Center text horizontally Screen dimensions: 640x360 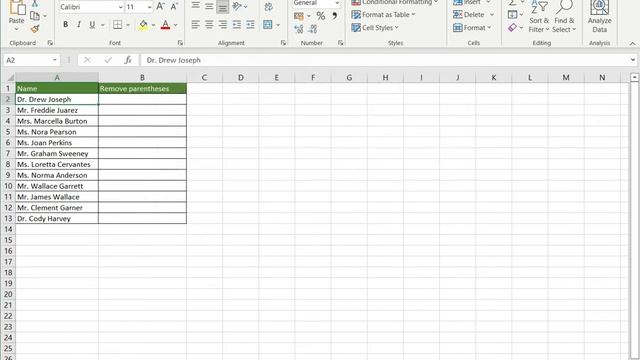[x=209, y=25]
